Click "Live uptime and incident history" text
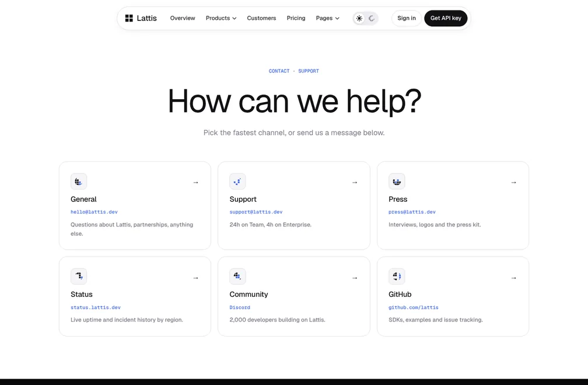The width and height of the screenshot is (588, 385). point(127,320)
